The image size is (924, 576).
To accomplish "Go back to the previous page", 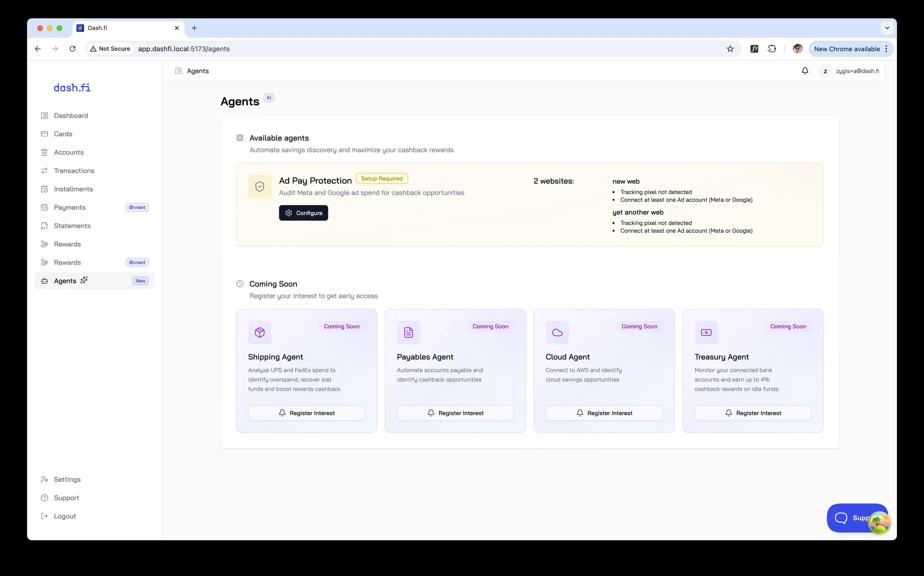I will coord(38,49).
